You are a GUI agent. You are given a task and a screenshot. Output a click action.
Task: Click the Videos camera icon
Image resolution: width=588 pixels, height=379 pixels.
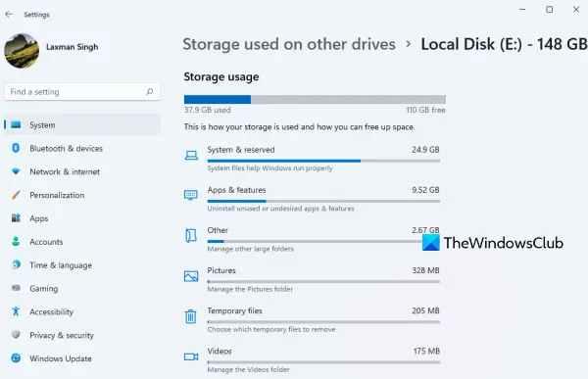pyautogui.click(x=191, y=356)
